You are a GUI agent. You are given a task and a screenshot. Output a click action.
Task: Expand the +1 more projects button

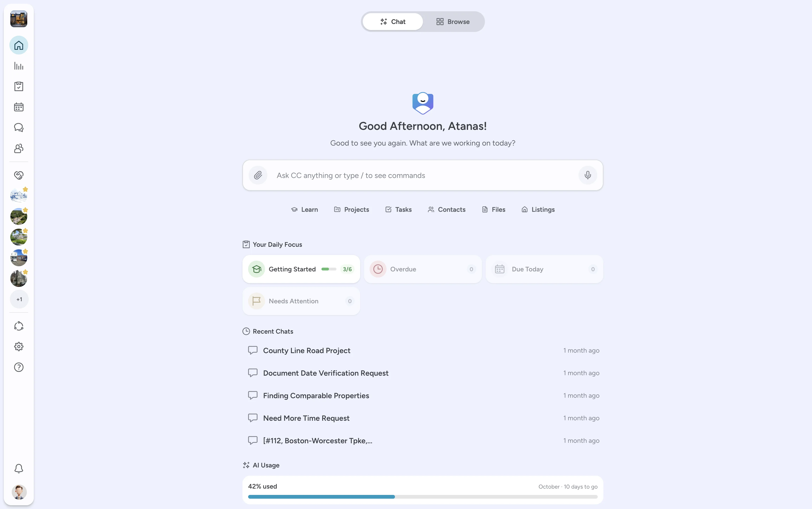point(19,299)
